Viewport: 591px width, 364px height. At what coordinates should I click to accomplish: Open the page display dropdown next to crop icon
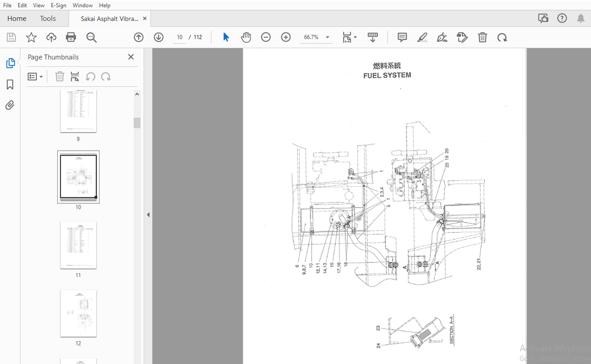355,37
